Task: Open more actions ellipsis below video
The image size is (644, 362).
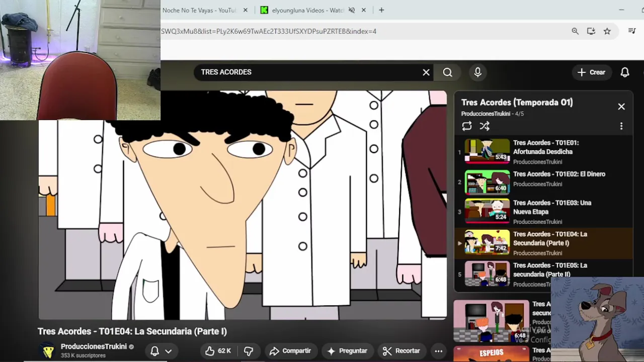Action: (439, 351)
